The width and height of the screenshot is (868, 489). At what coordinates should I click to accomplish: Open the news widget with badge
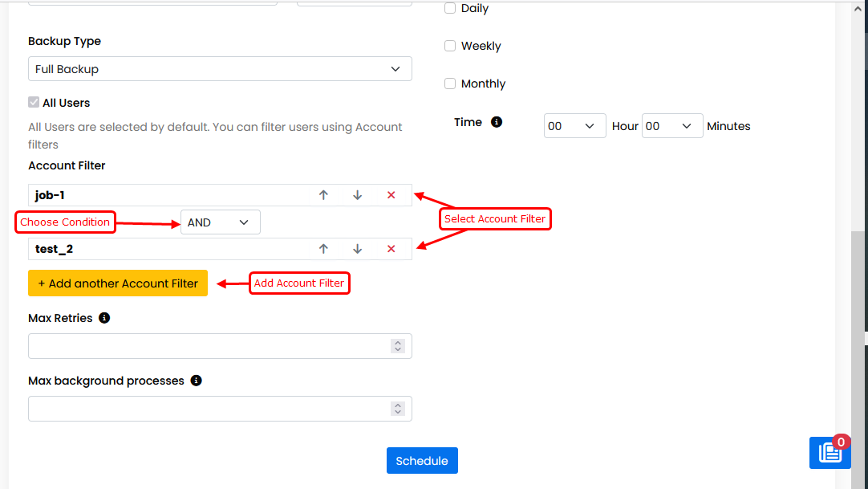point(829,453)
